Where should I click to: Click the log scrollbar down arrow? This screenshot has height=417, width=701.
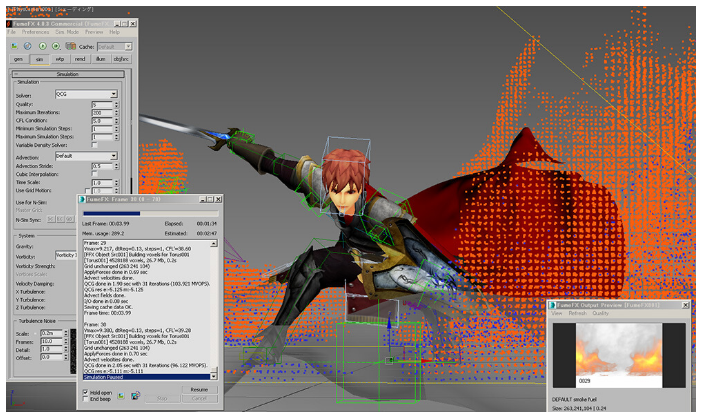point(214,377)
